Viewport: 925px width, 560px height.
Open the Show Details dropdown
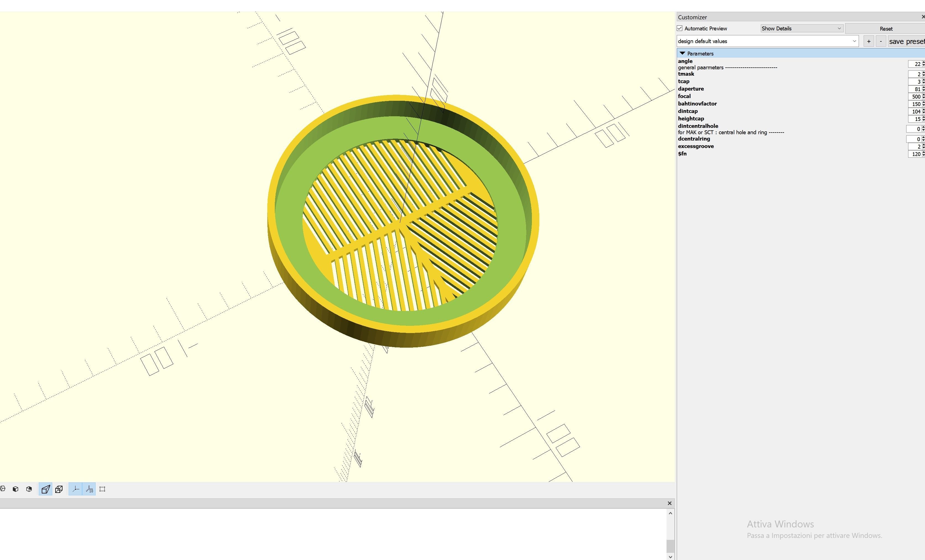[801, 28]
